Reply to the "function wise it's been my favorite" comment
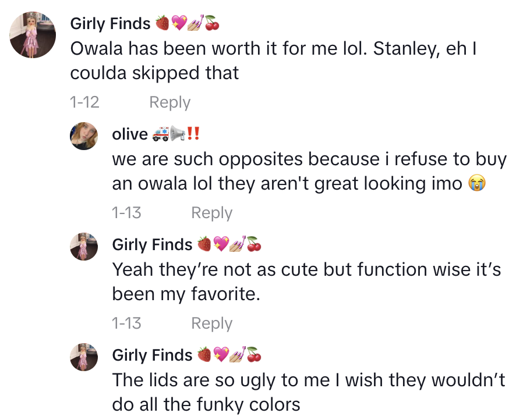This screenshot has width=516, height=420. (211, 323)
